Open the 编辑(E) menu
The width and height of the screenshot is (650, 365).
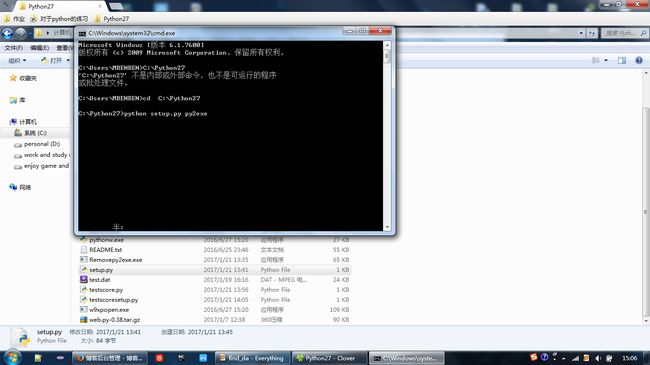pos(39,48)
